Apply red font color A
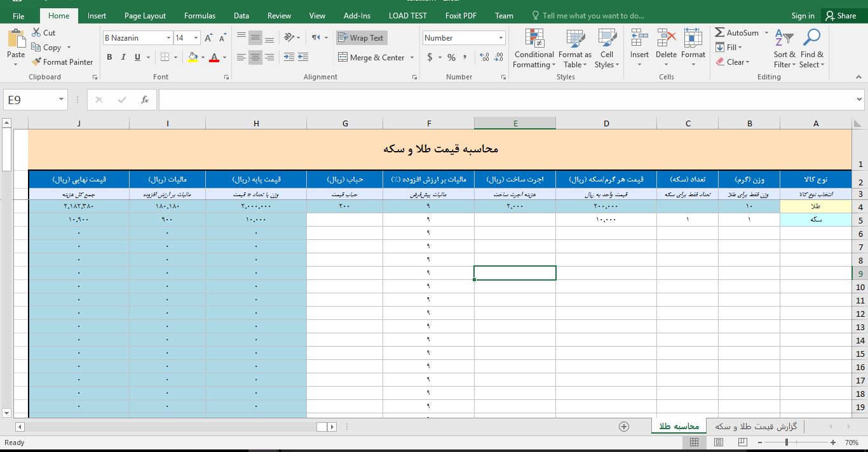The image size is (868, 452). pyautogui.click(x=214, y=57)
